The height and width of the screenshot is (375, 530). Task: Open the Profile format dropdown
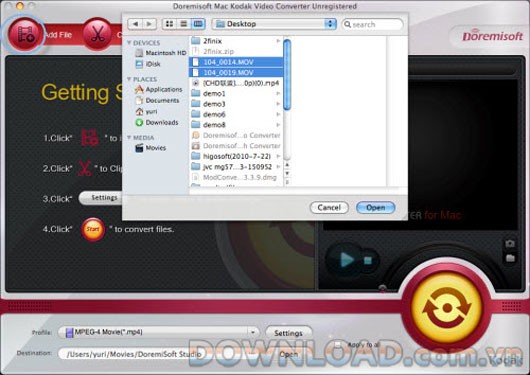158,332
